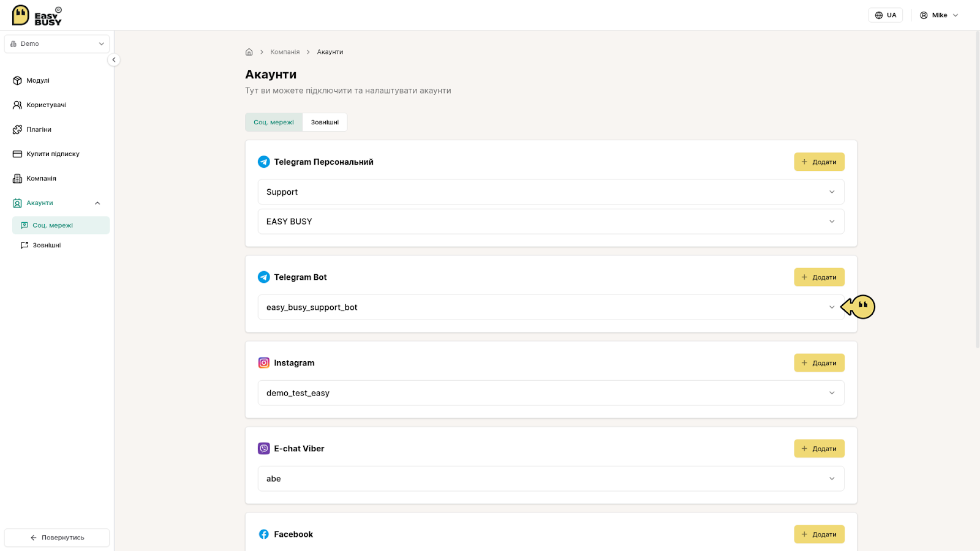
Task: Open the Mike user menu
Action: click(x=939, y=15)
